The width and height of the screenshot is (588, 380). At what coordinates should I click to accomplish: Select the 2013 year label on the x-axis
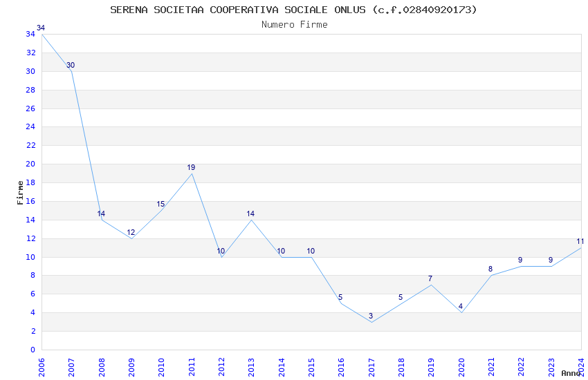251,367
